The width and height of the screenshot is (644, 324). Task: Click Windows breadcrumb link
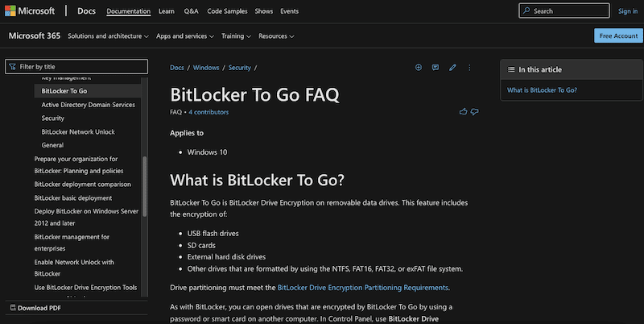206,68
